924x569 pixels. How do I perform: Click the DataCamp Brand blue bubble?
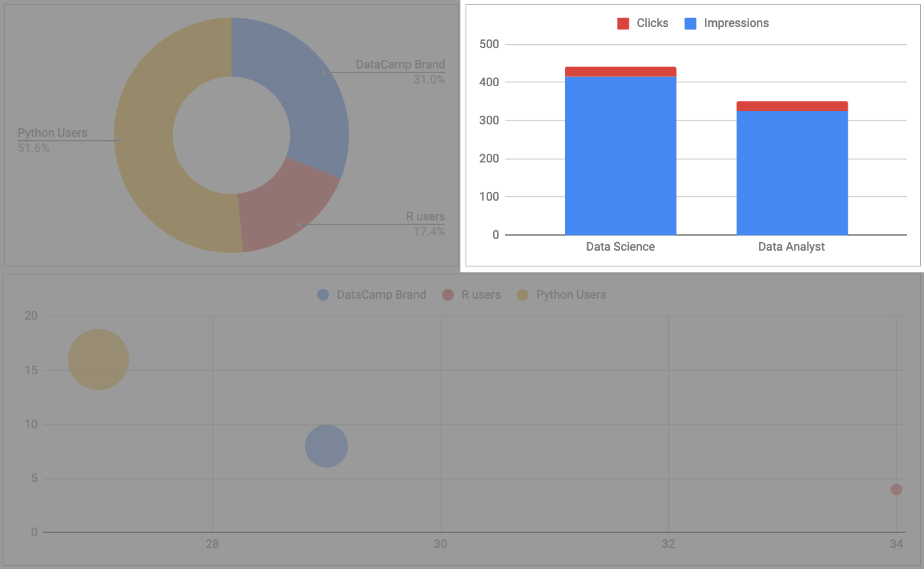coord(326,446)
